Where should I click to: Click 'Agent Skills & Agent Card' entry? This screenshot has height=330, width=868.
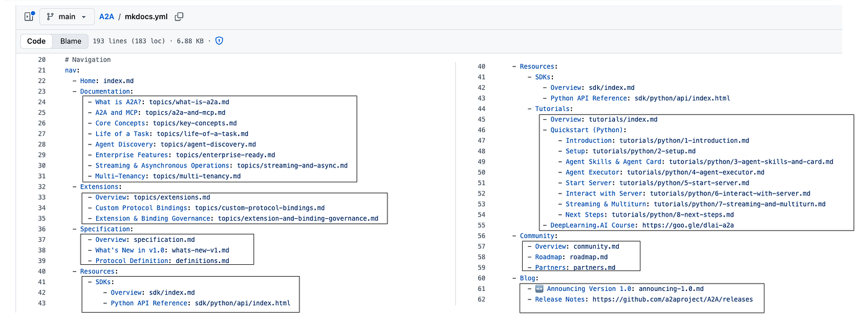[x=696, y=161]
